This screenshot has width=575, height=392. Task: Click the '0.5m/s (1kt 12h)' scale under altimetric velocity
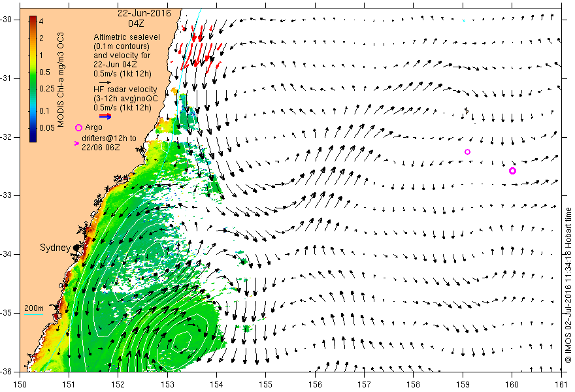click(x=122, y=74)
